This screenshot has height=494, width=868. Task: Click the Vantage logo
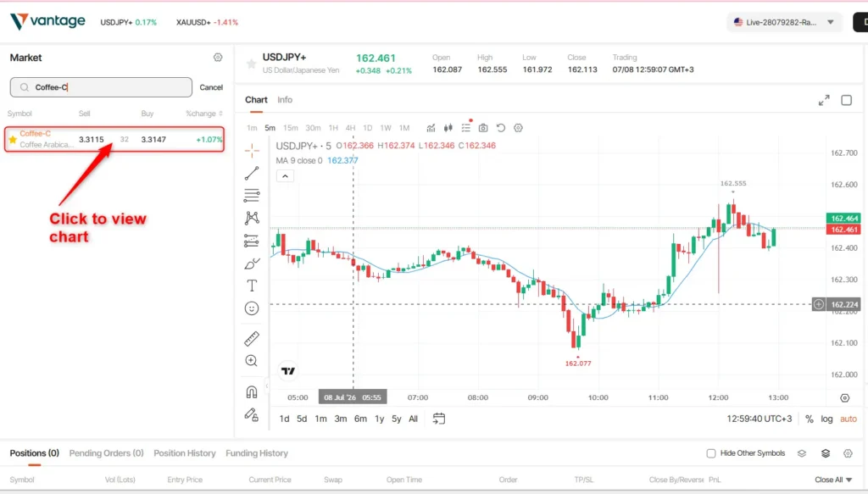[47, 21]
